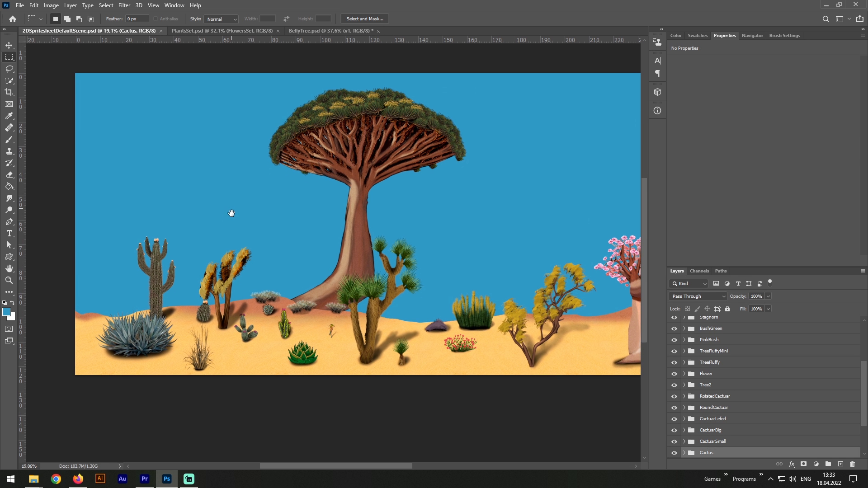This screenshot has width=868, height=488.
Task: Open the Kind layer filter dropdown
Action: point(689,284)
